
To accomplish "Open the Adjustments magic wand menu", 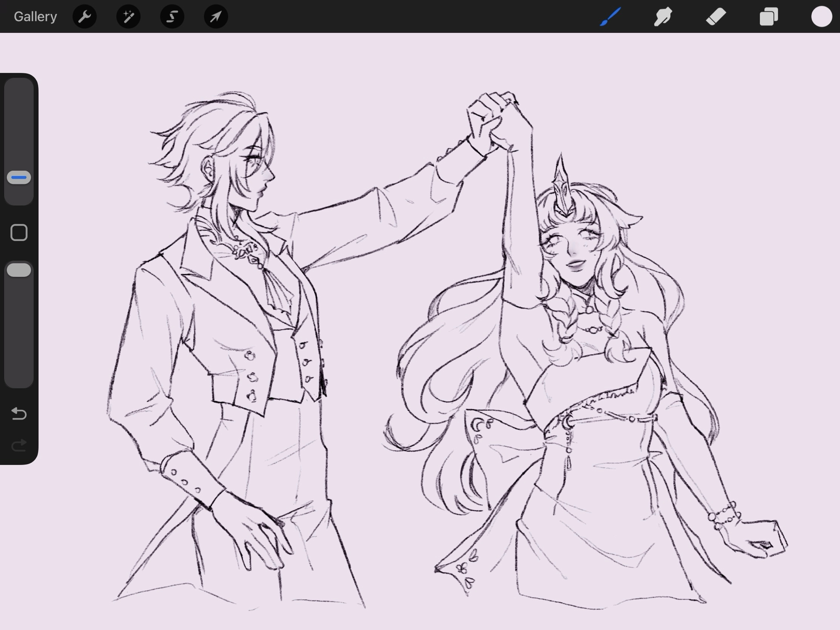I will [128, 17].
